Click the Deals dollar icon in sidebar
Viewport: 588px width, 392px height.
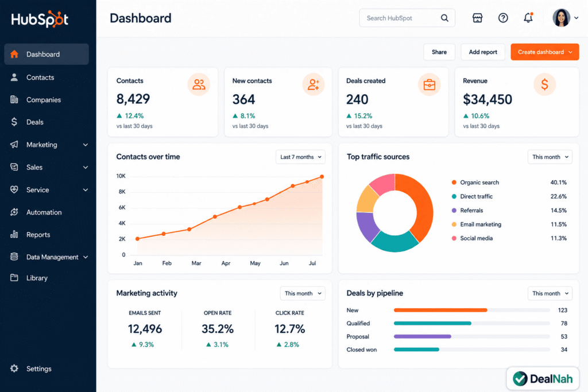coord(14,122)
